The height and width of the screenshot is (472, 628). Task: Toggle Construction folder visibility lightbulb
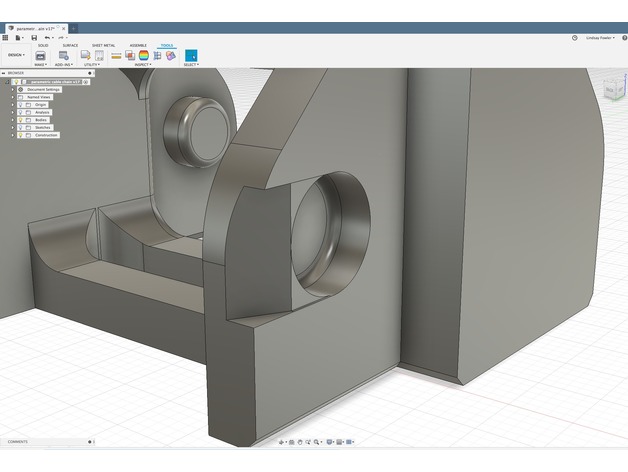[x=20, y=135]
